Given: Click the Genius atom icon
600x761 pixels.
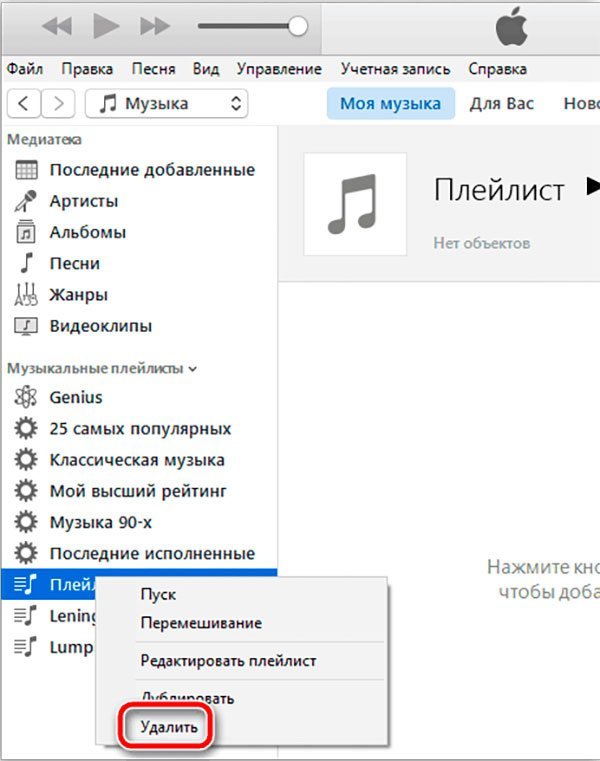Looking at the screenshot, I should (x=26, y=397).
